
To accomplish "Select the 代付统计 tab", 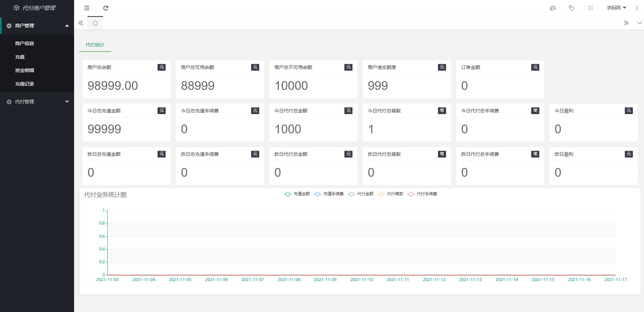I will [95, 45].
